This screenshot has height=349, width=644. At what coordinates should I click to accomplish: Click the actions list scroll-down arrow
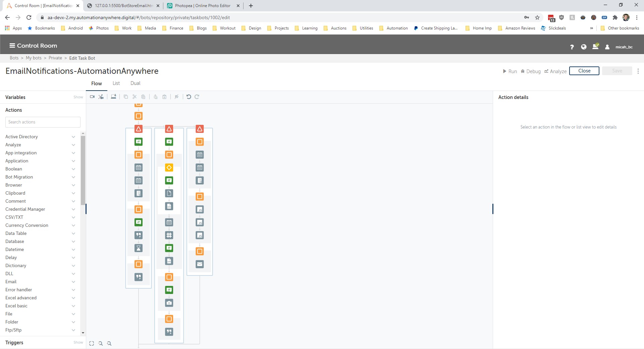(83, 333)
